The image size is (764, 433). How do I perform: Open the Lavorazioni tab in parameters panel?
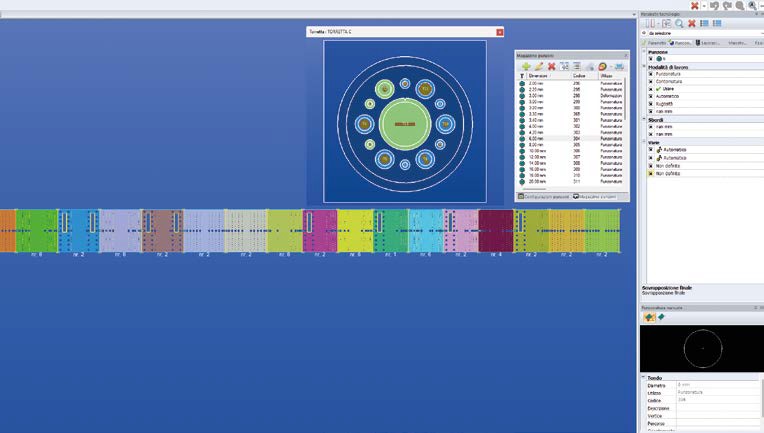(707, 43)
